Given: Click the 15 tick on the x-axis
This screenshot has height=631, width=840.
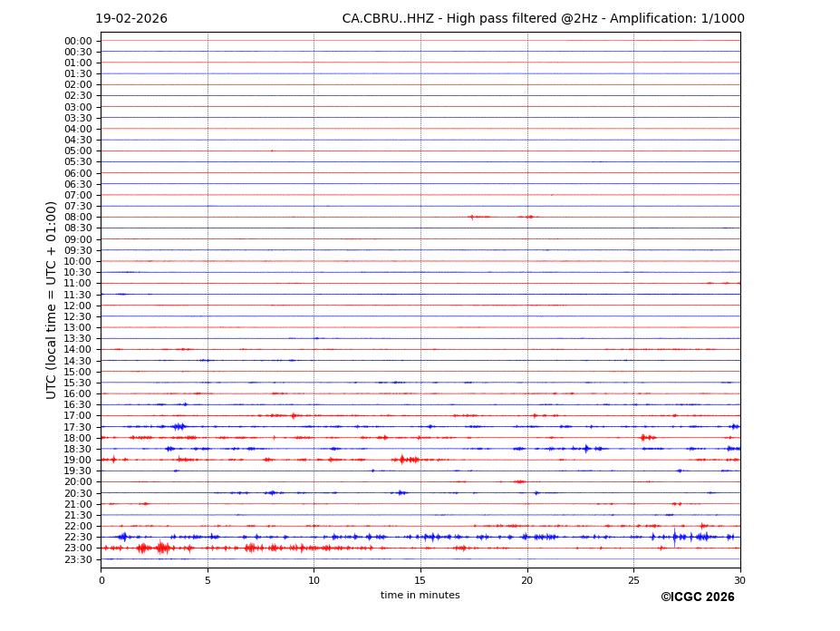Looking at the screenshot, I should click(420, 581).
